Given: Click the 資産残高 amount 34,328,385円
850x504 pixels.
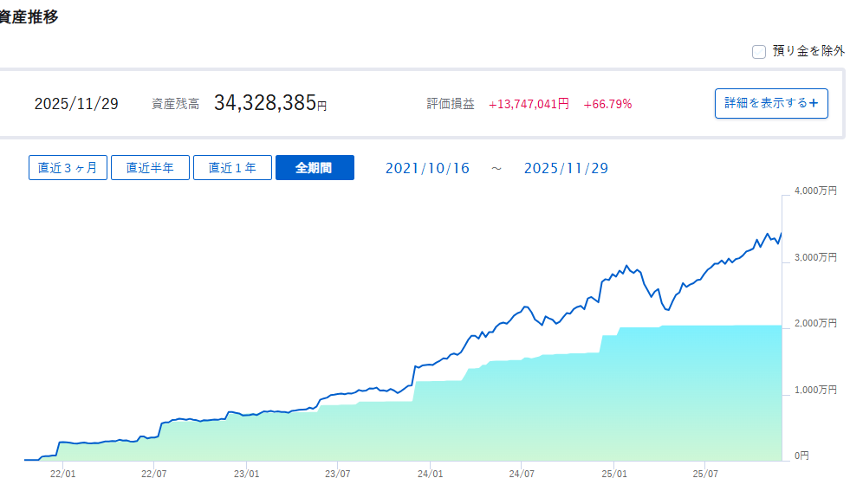Looking at the screenshot, I should [x=270, y=104].
